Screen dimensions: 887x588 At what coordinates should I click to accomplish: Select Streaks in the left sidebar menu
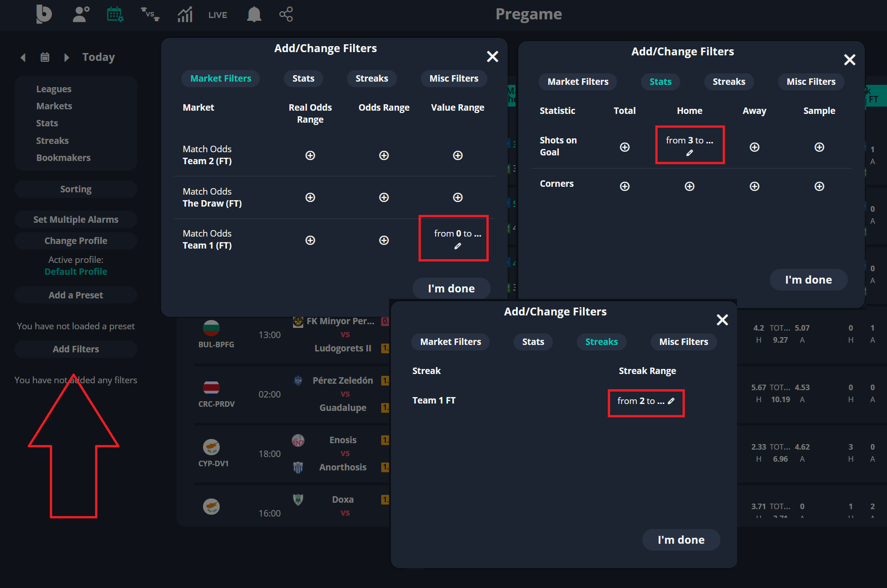[x=52, y=140]
